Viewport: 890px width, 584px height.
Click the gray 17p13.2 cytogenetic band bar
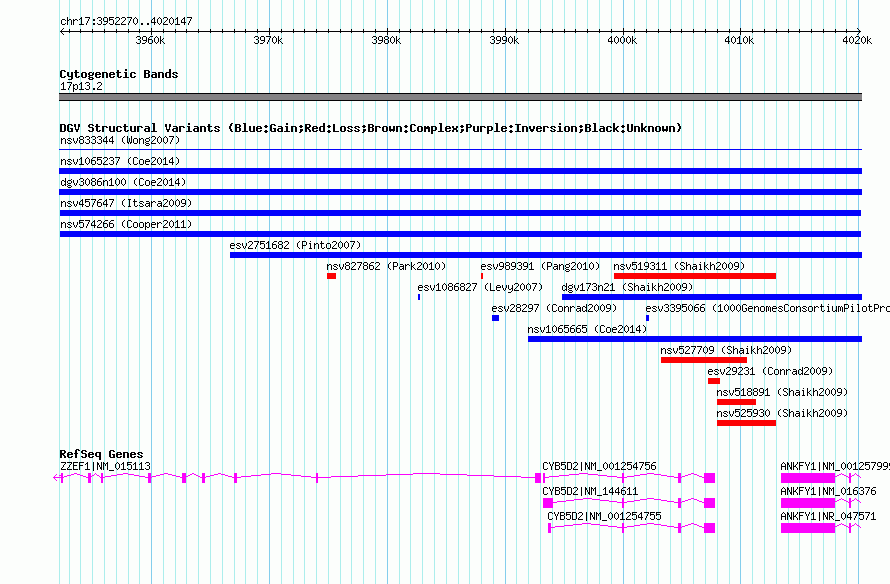[x=460, y=97]
